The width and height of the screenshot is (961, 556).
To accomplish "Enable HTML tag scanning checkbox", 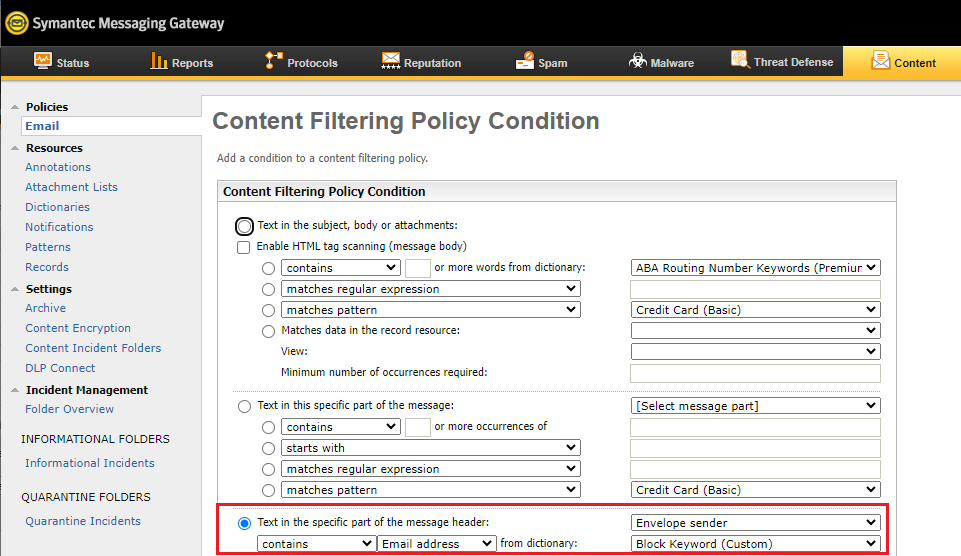I will coord(244,247).
